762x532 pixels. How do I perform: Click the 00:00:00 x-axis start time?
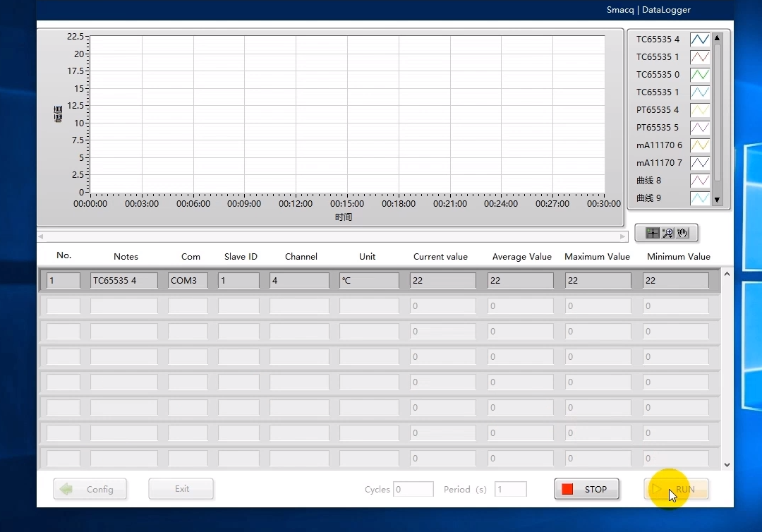[x=90, y=204]
